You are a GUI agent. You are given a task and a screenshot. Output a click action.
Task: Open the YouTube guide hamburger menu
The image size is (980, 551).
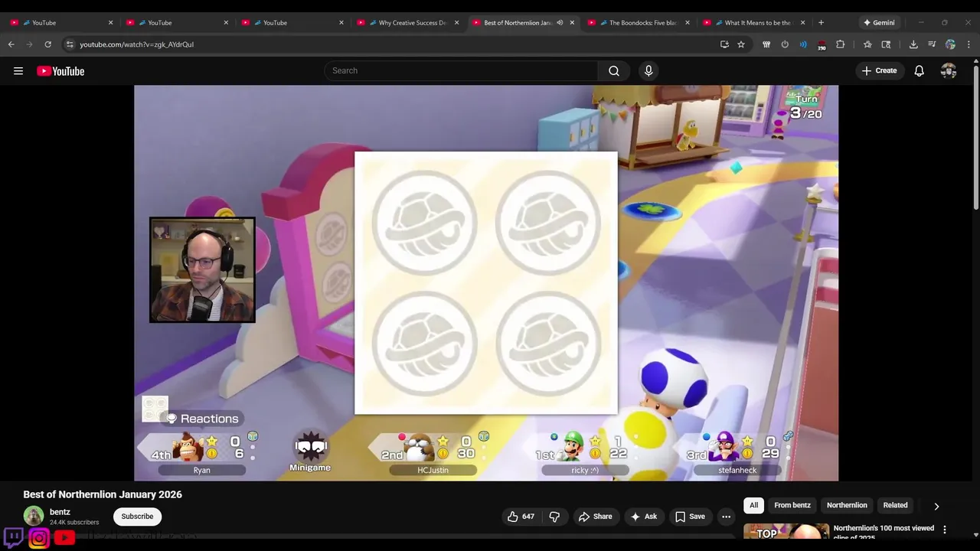pos(18,71)
